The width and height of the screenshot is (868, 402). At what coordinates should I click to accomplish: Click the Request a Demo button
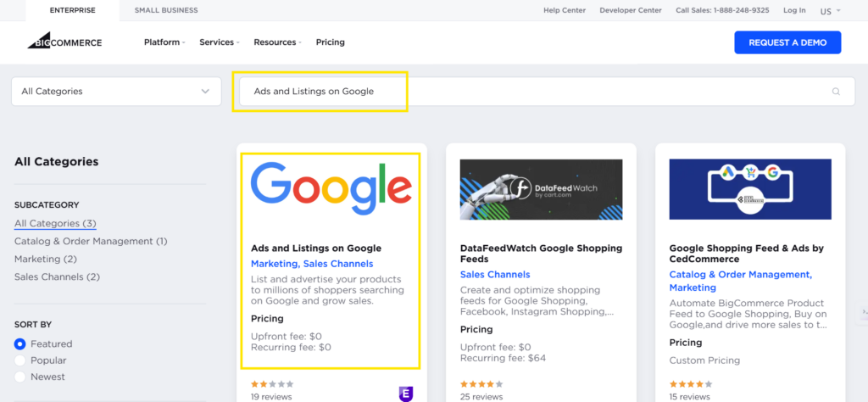coord(787,42)
